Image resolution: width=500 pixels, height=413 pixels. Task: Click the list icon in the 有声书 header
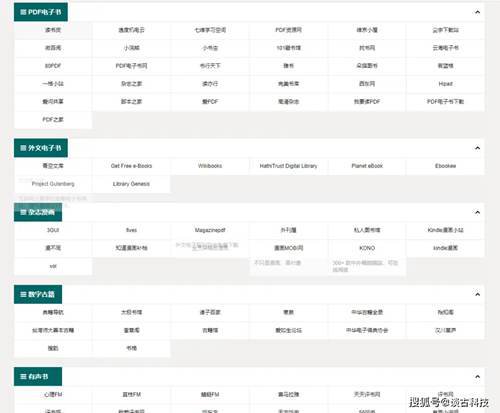(23, 376)
